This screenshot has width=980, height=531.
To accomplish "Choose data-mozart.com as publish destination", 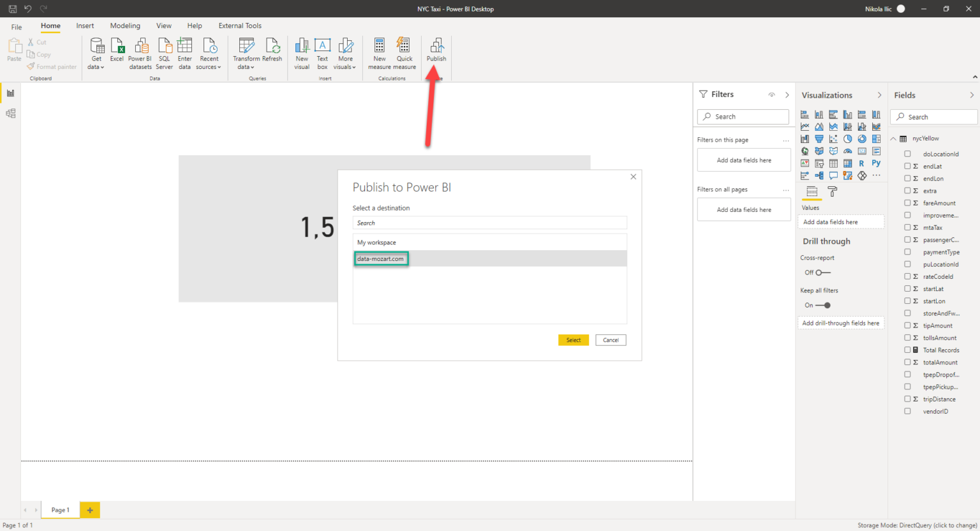I will [x=381, y=258].
